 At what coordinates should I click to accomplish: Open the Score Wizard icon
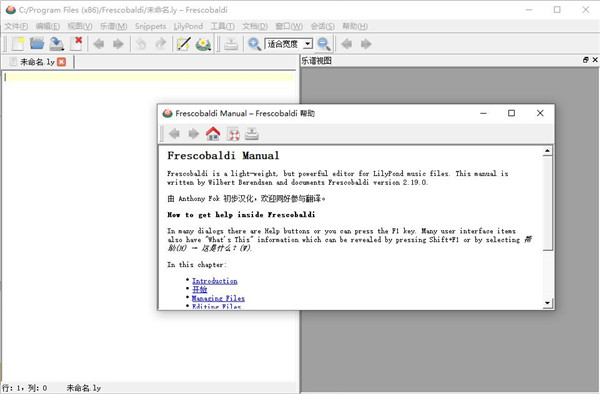184,44
